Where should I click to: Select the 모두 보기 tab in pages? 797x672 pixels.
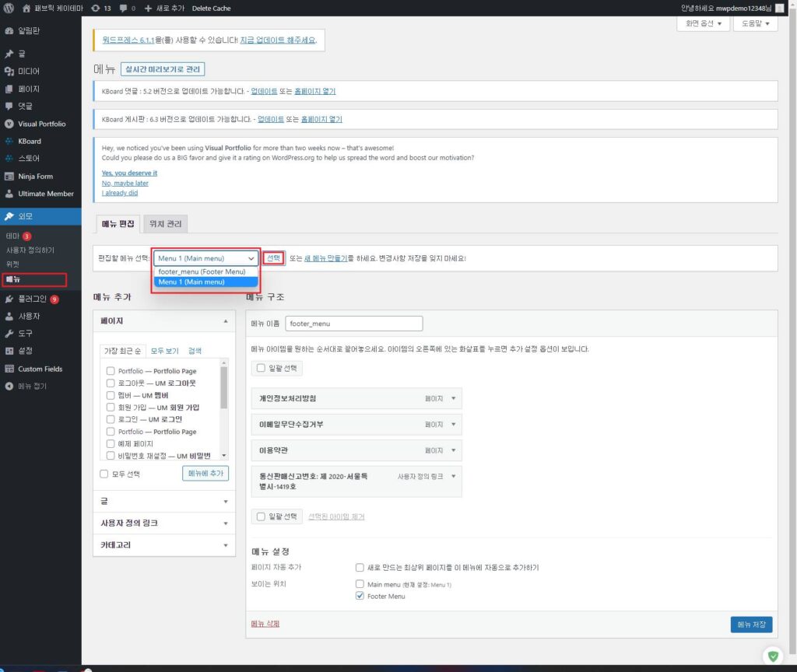(x=164, y=351)
